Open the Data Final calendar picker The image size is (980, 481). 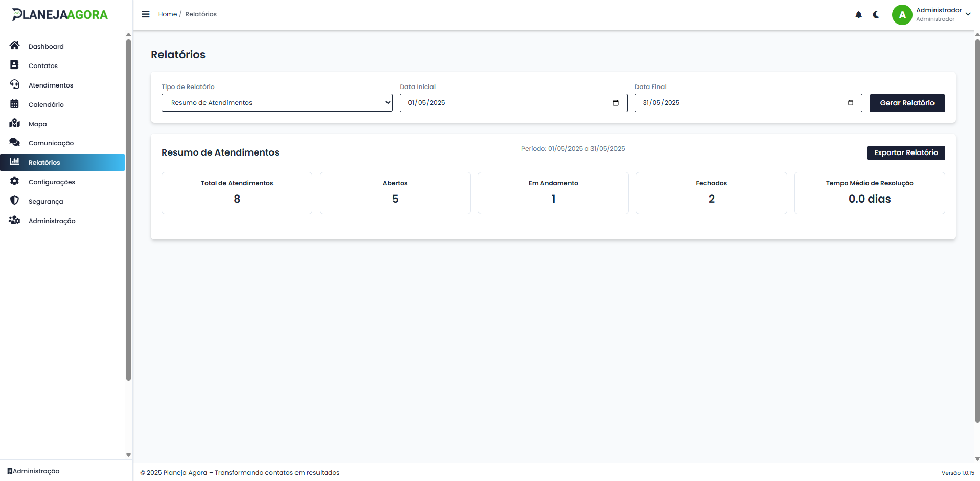[x=850, y=103]
